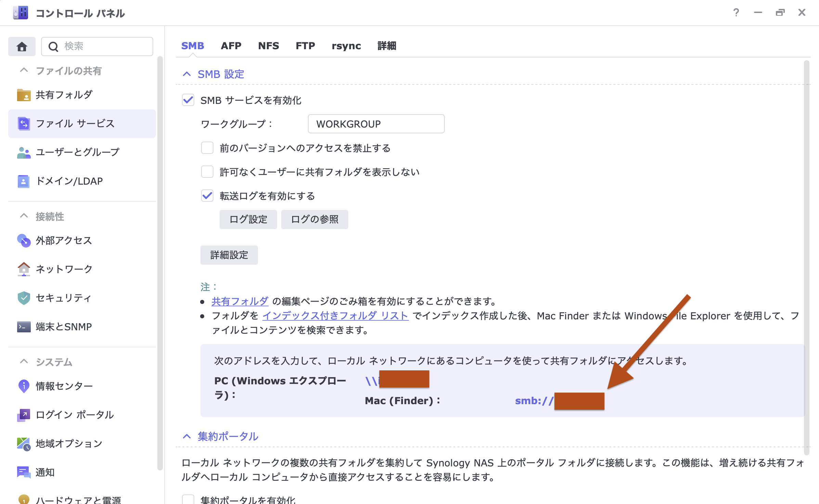Viewport: 819px width, 504px height.
Task: Enable 前のバージョンへのアクセスを禁止する checkbox
Action: coord(207,148)
